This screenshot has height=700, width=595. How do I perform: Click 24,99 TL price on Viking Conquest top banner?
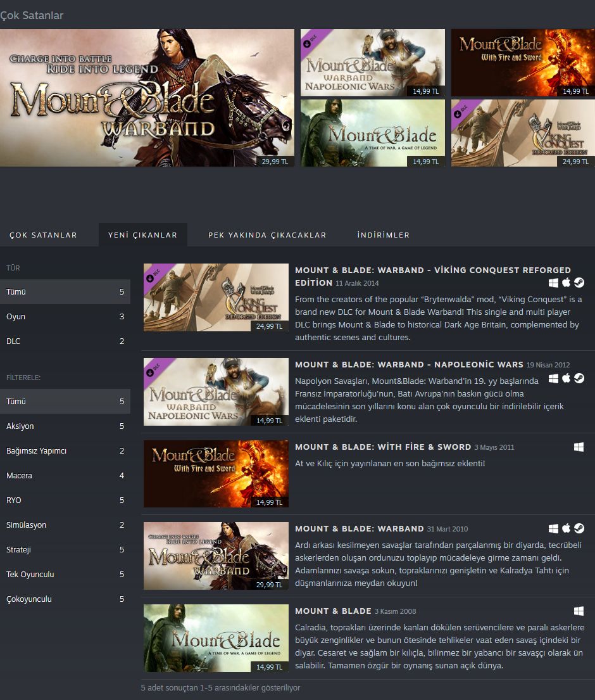tap(575, 161)
